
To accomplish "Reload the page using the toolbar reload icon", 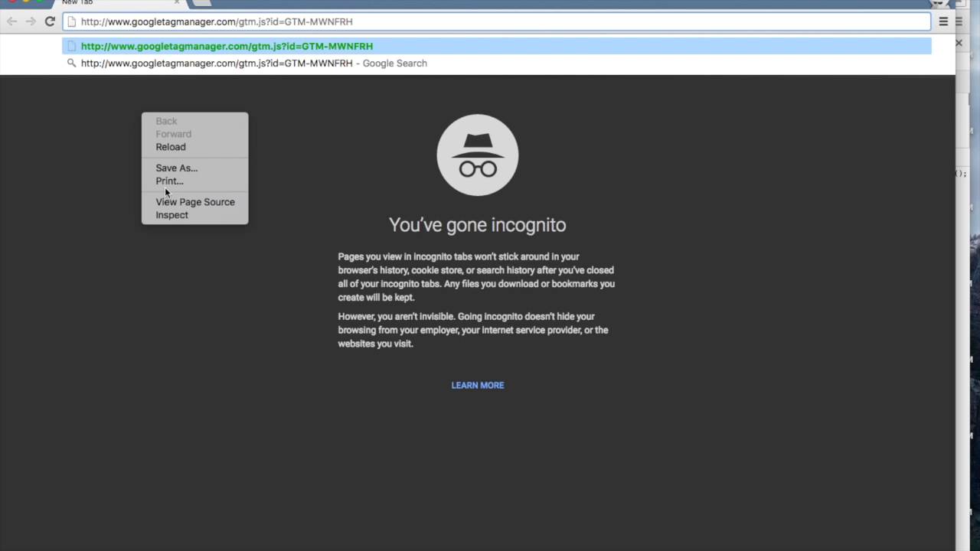I will (50, 21).
